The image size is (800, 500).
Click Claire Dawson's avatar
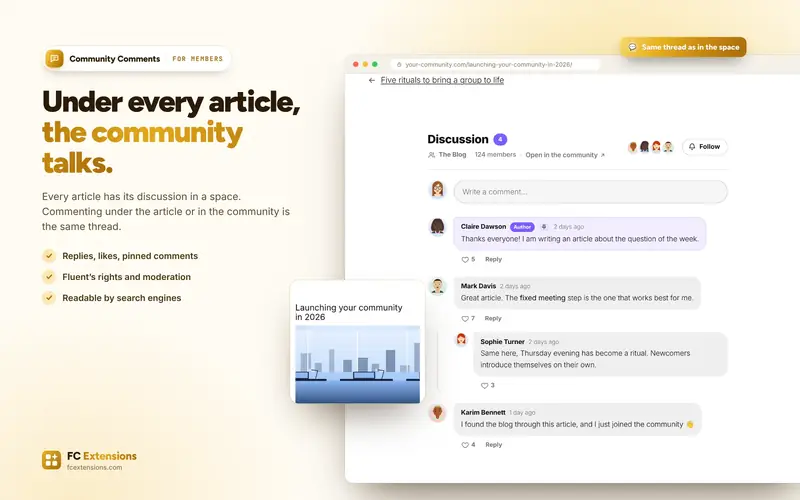click(x=437, y=226)
